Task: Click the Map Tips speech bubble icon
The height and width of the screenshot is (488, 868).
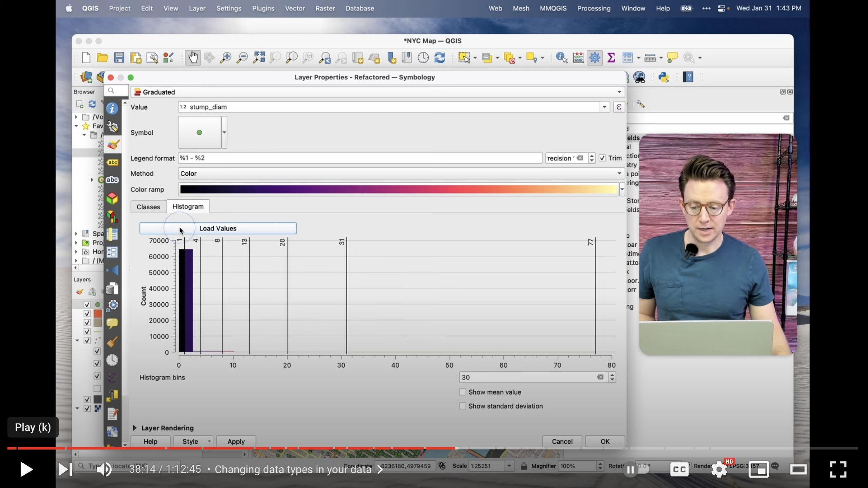Action: pos(672,57)
